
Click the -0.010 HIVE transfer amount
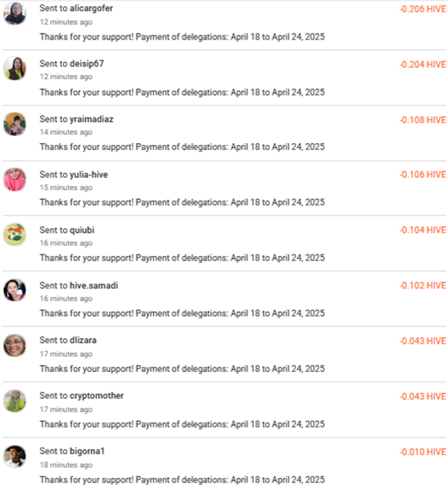click(423, 452)
